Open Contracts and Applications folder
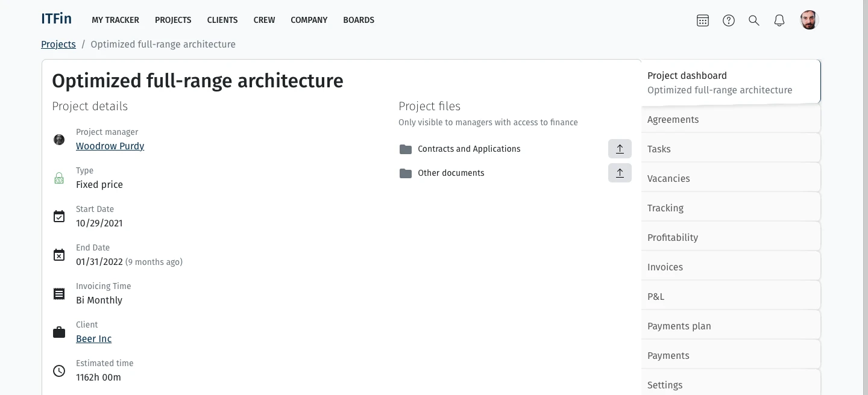 coord(468,149)
